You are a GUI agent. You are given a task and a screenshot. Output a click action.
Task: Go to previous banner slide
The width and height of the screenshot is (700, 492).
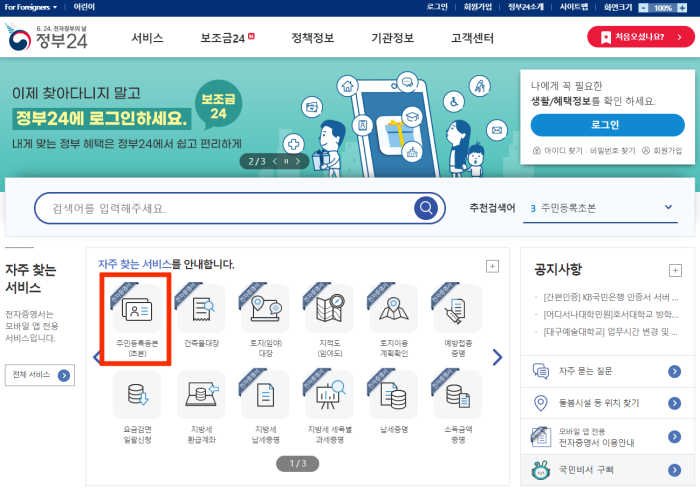coord(275,161)
